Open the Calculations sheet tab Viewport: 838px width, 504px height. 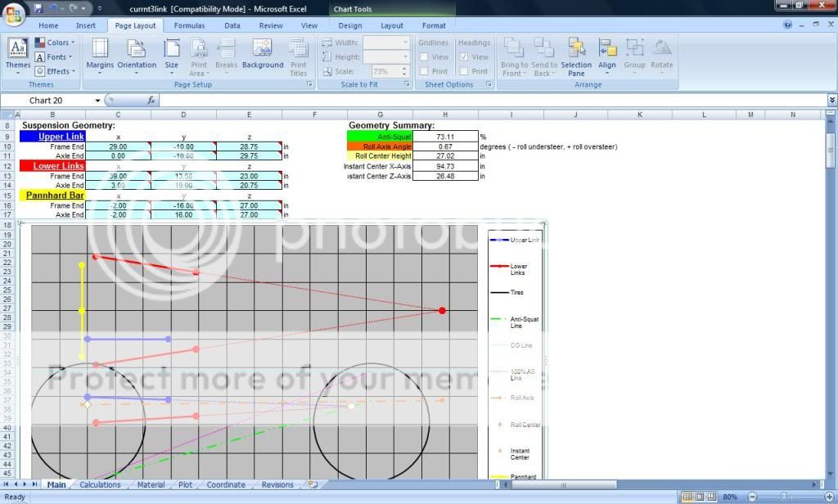100,484
